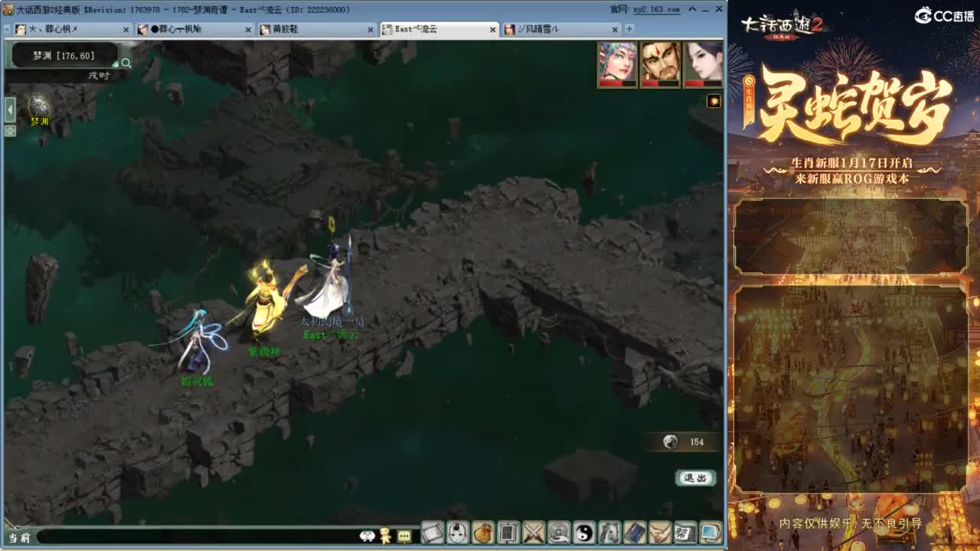Click the handshake friends icon

(x=660, y=531)
